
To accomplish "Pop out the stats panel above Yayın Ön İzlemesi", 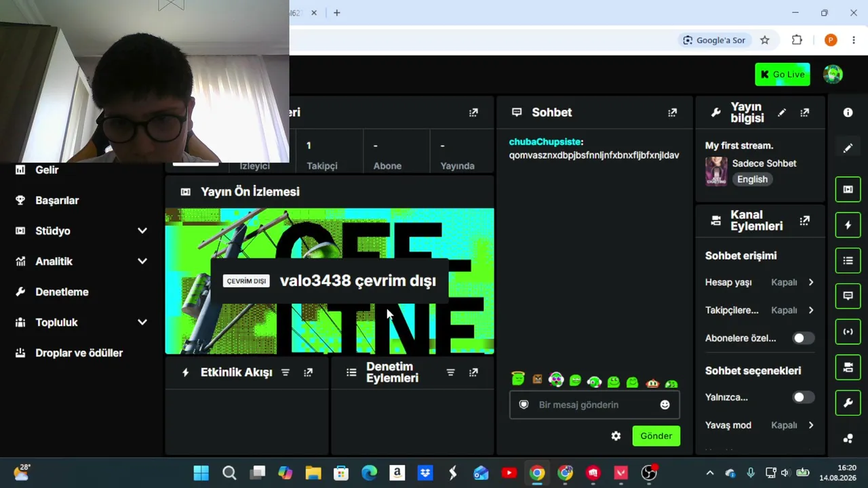I will [473, 113].
